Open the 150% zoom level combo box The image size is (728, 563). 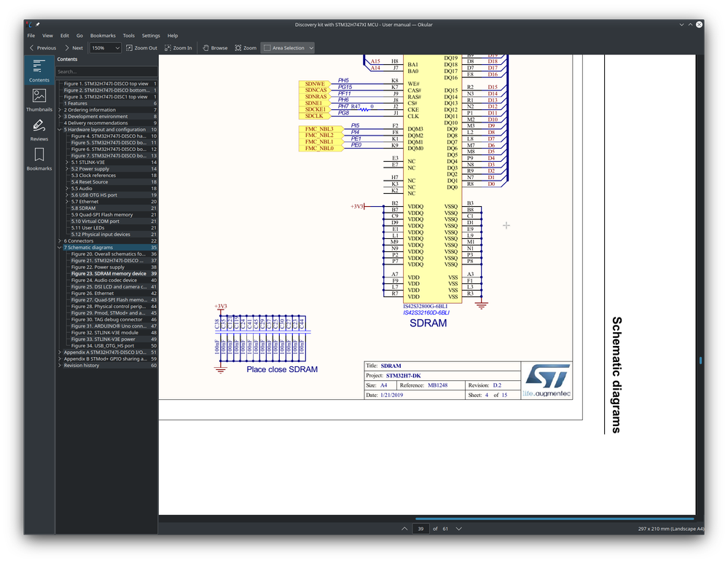[106, 48]
